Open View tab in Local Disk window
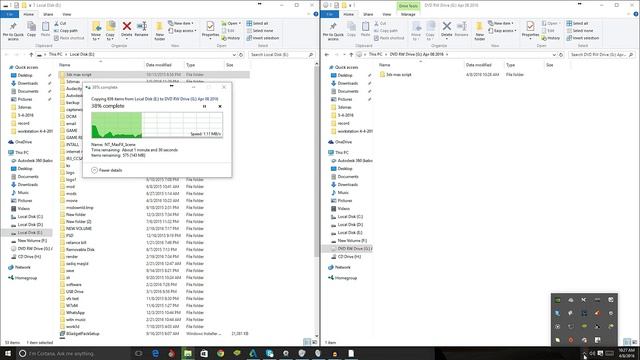Viewport: 640px width, 360px height. tap(67, 14)
